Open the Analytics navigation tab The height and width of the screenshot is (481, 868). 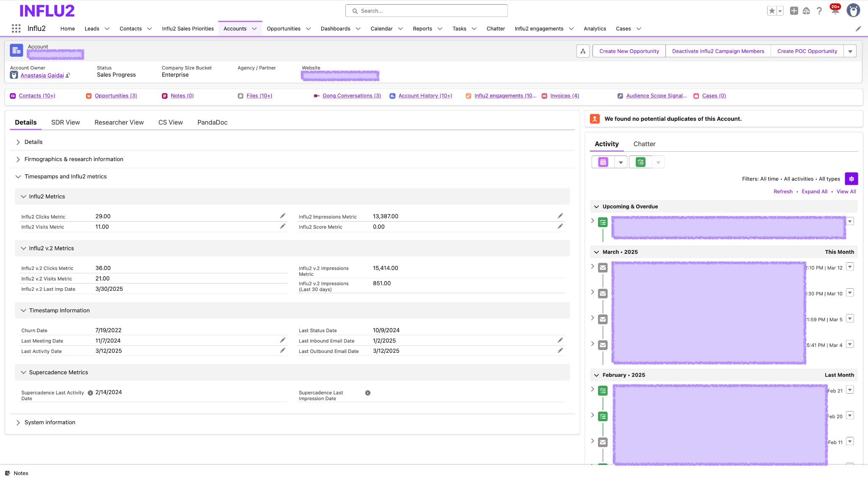click(x=595, y=29)
